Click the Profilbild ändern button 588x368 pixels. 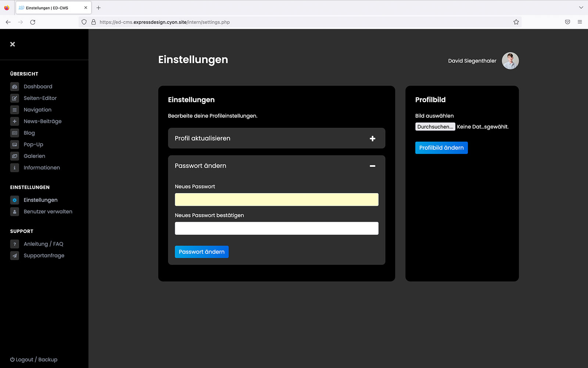pos(441,148)
